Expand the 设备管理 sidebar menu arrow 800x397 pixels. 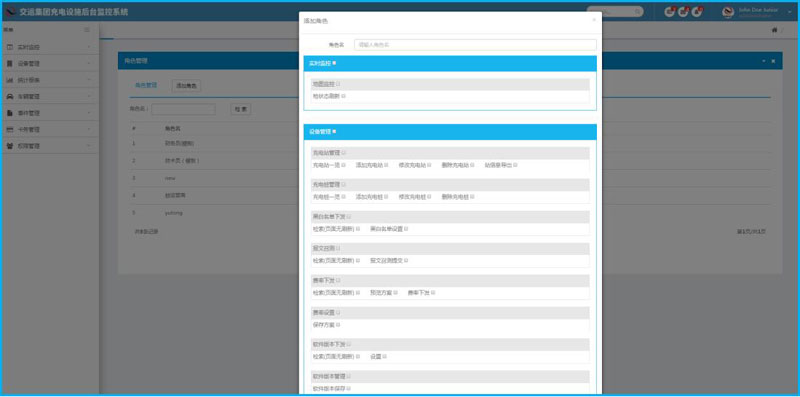pyautogui.click(x=89, y=64)
